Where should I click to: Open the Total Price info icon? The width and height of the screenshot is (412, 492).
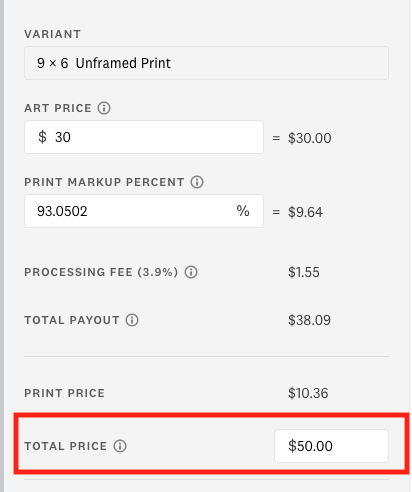pyautogui.click(x=120, y=446)
